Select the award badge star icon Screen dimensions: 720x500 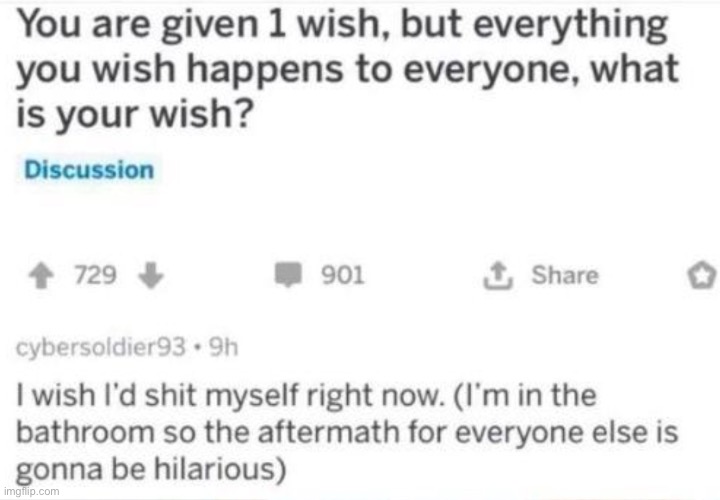(x=701, y=276)
